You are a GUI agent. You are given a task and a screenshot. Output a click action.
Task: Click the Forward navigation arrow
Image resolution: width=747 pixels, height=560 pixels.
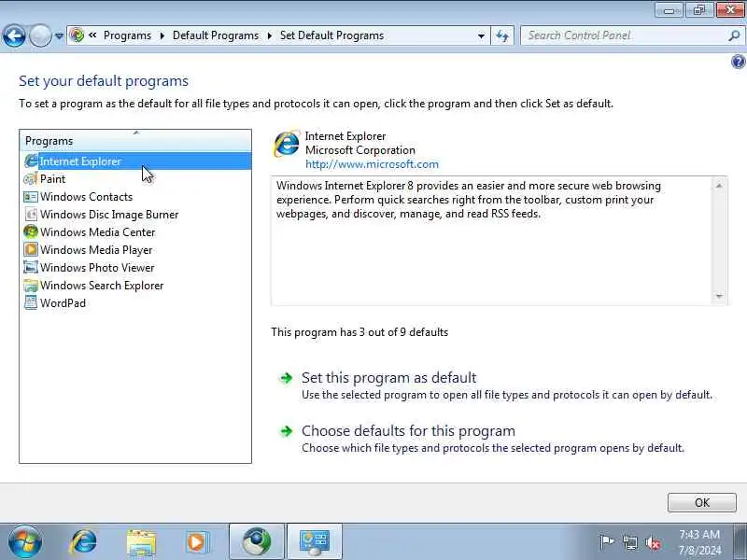pos(40,35)
